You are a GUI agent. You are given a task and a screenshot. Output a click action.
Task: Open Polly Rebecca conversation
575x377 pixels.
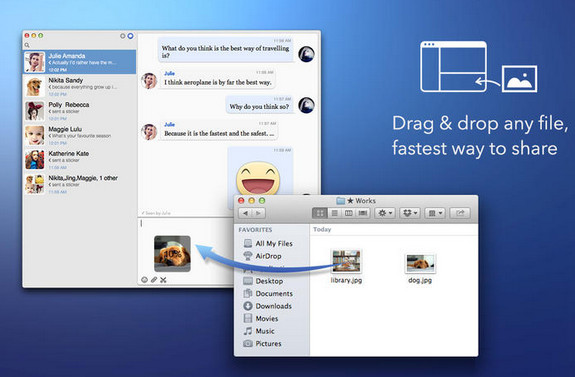coord(80,111)
